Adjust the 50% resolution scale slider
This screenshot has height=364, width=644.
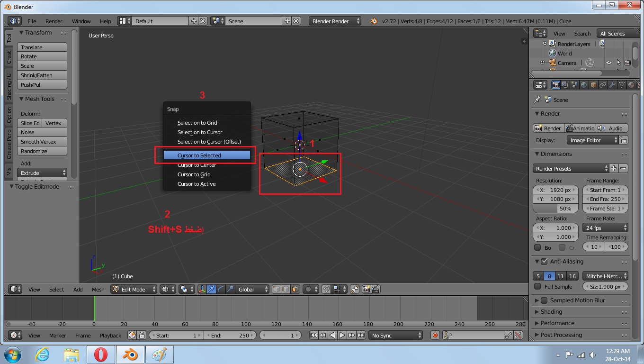coord(555,209)
